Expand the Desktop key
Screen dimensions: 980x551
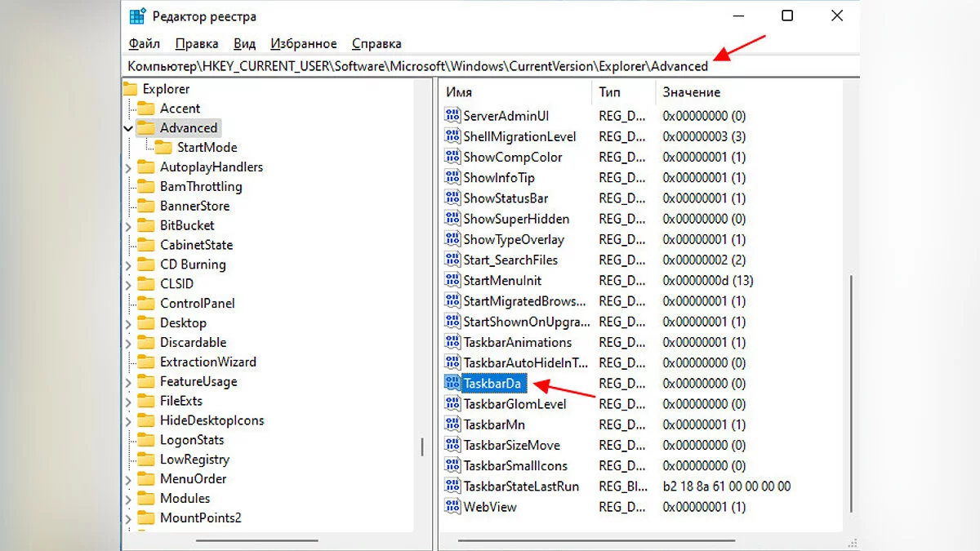point(128,323)
